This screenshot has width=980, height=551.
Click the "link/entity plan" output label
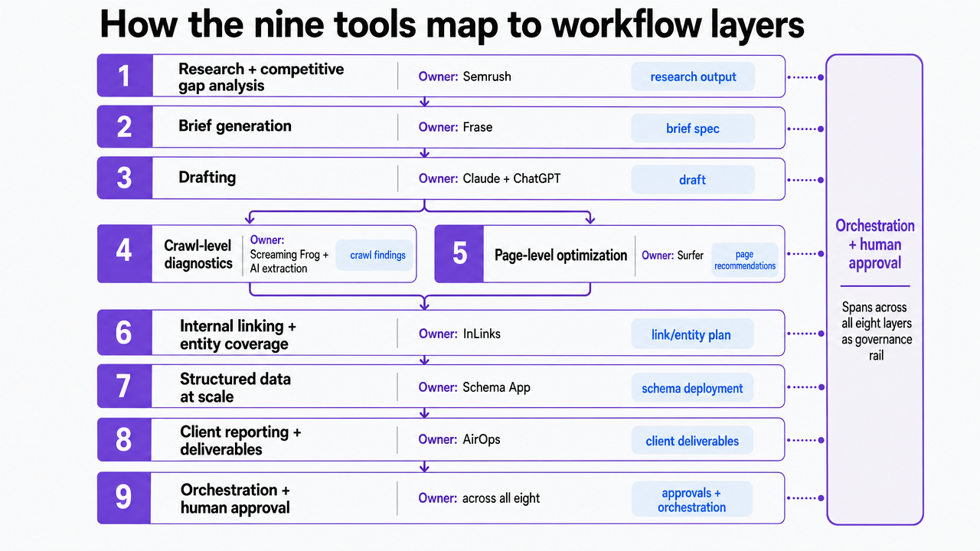tap(692, 334)
